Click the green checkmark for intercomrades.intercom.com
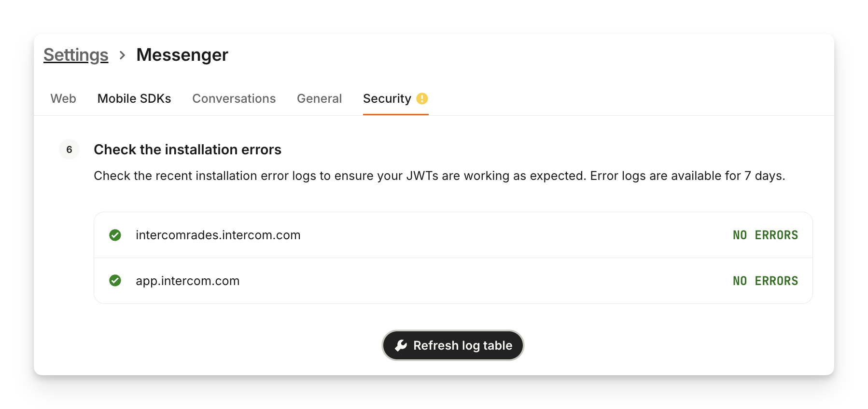This screenshot has height=409, width=868. [115, 235]
